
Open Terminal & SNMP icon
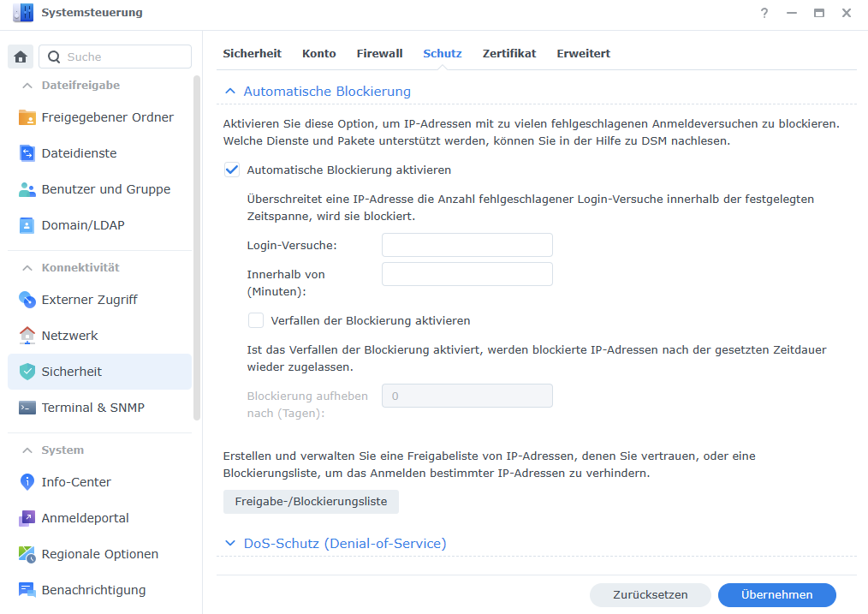[27, 408]
